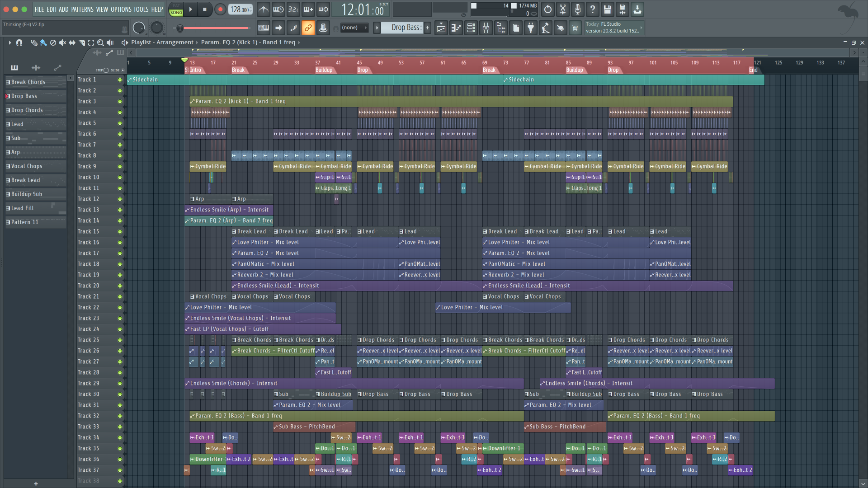Click the Stop button in transport

(x=204, y=9)
